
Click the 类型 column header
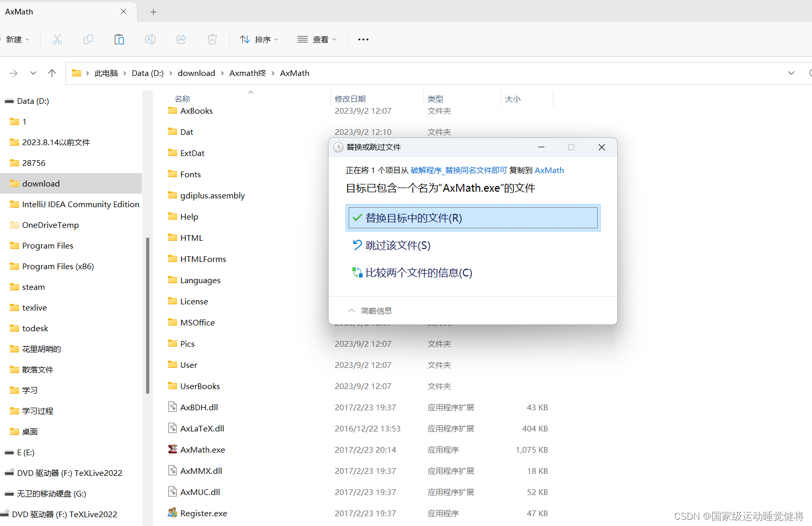click(435, 99)
